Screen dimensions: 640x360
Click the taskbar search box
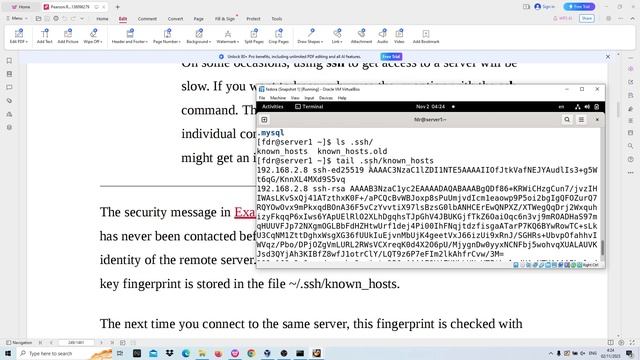[65, 353]
